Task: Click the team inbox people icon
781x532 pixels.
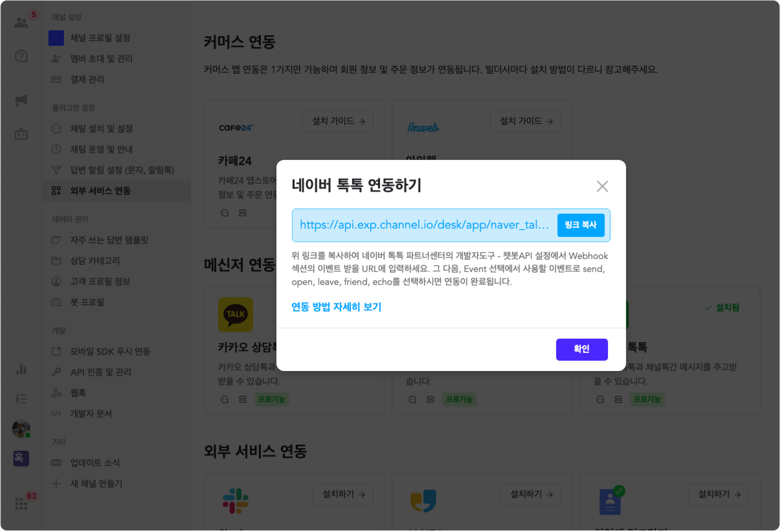Action: tap(21, 22)
